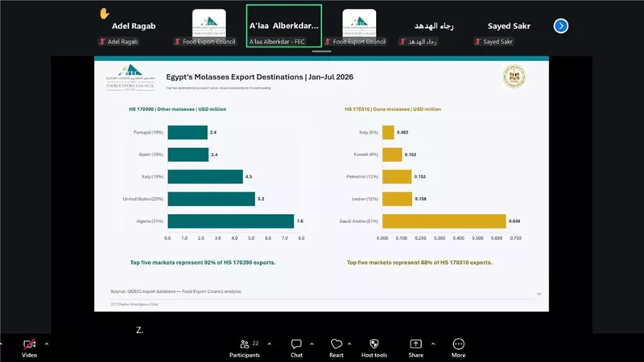This screenshot has width=644, height=362.
Task: Click the Palestine (12%) yellow bar
Action: 397,176
